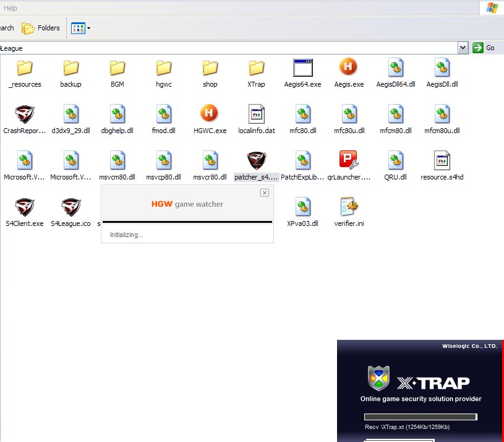Select the localinfo.dat file icon
504x442 pixels.
(256, 114)
